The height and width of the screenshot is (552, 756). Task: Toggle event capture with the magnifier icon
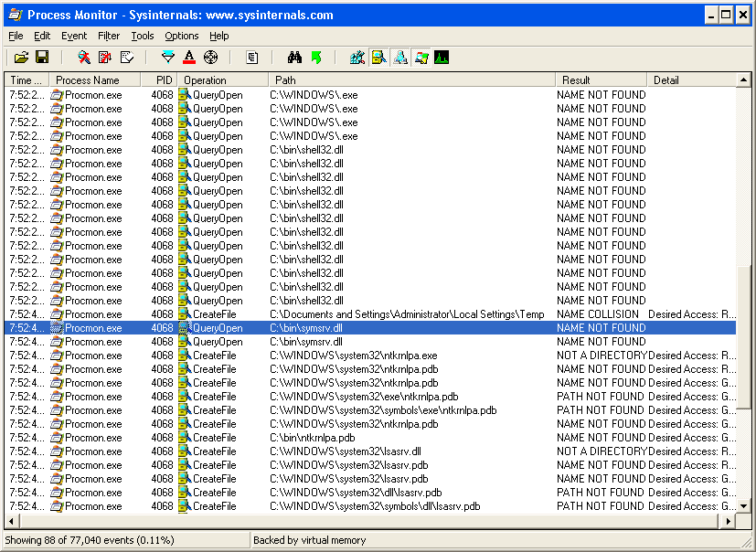click(x=84, y=58)
